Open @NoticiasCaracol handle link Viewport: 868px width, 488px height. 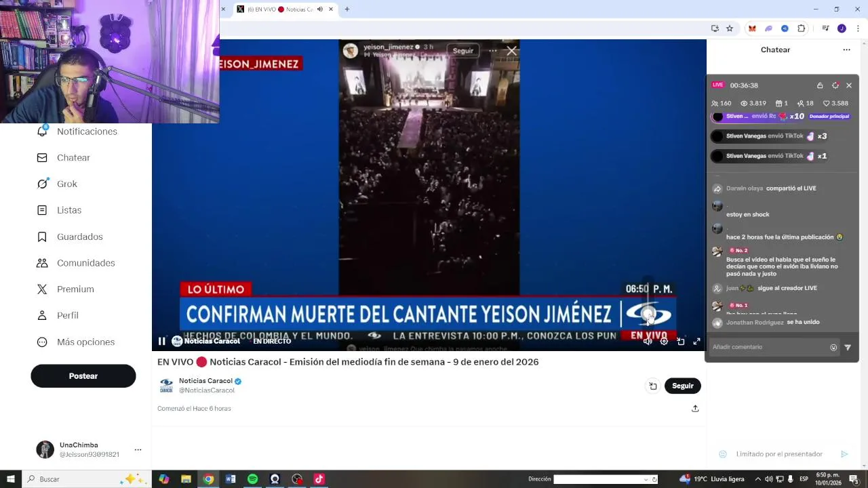tap(207, 390)
